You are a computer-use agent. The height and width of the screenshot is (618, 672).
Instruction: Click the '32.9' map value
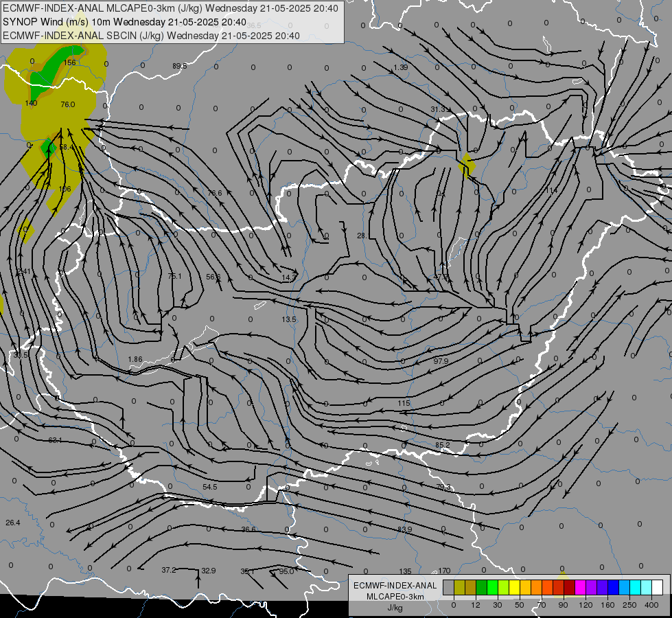click(x=208, y=571)
